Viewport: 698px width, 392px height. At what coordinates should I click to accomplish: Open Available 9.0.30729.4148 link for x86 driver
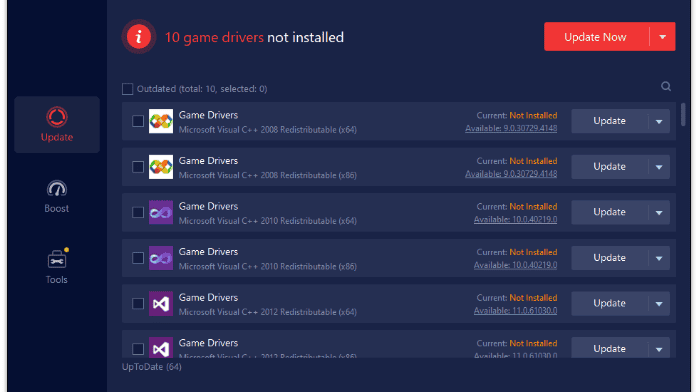click(511, 174)
